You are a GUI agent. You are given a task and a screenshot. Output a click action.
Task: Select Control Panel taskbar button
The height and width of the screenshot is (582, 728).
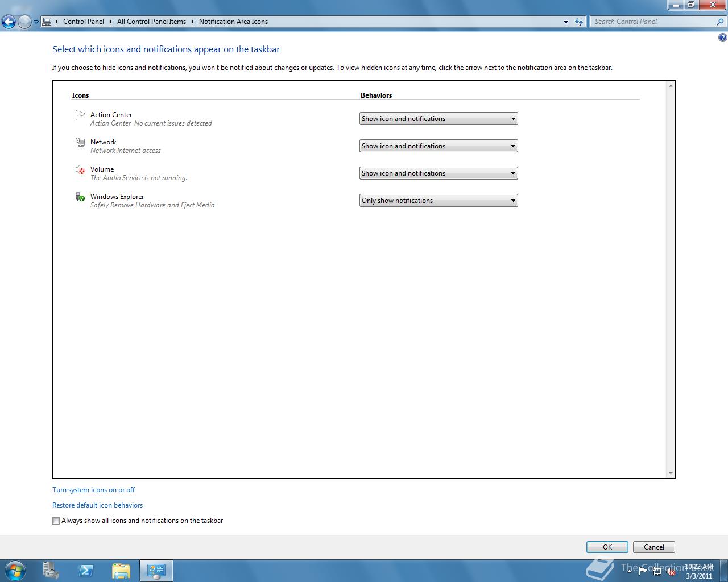(x=156, y=571)
